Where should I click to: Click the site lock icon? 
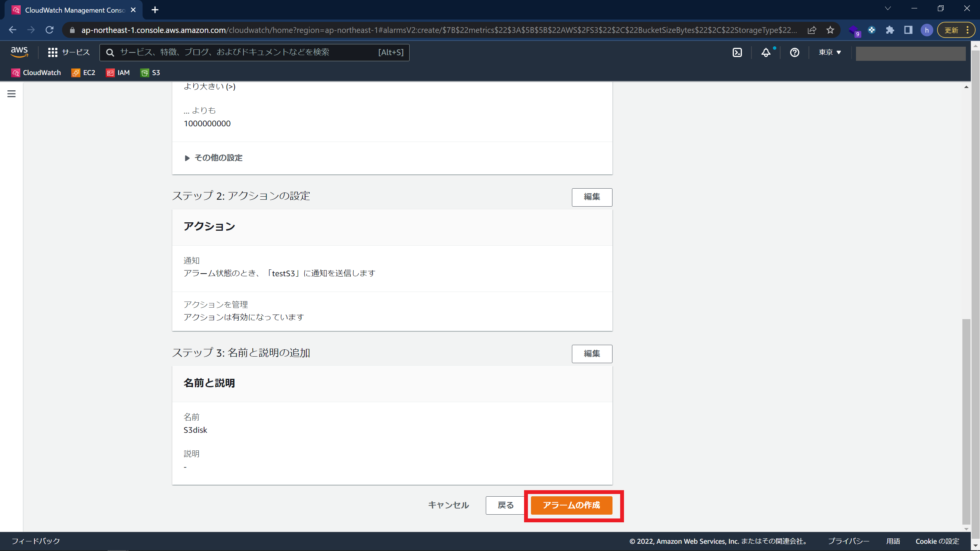click(72, 30)
